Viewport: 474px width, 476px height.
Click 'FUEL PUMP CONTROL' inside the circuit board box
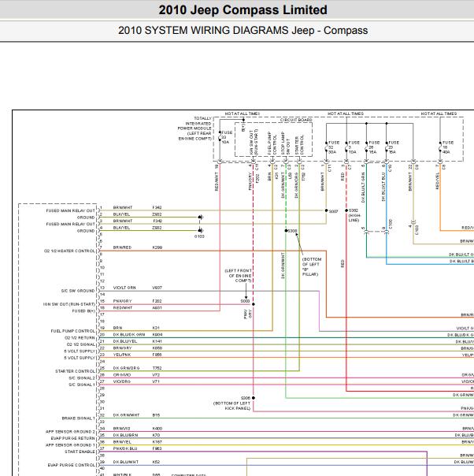click(272, 143)
